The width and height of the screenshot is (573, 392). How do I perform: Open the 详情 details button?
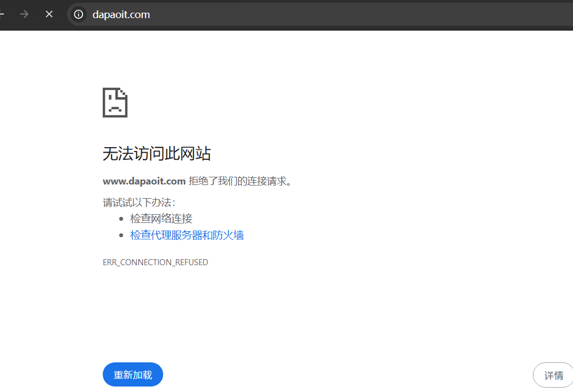tap(553, 375)
